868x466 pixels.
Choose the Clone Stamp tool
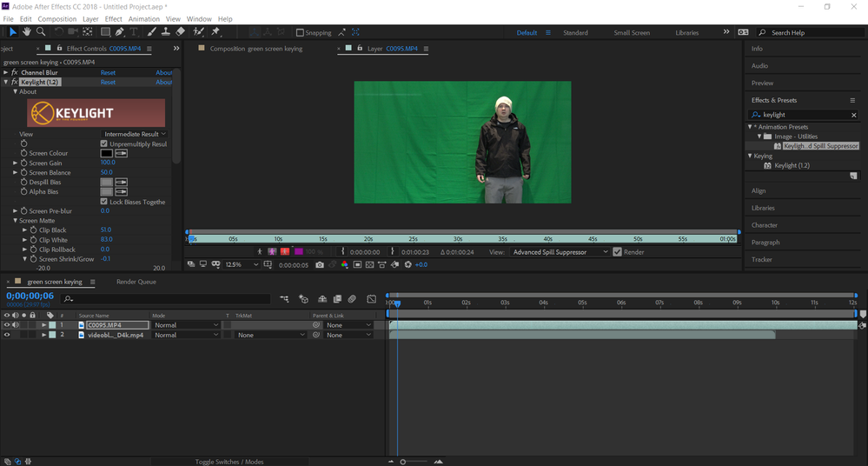pyautogui.click(x=165, y=32)
